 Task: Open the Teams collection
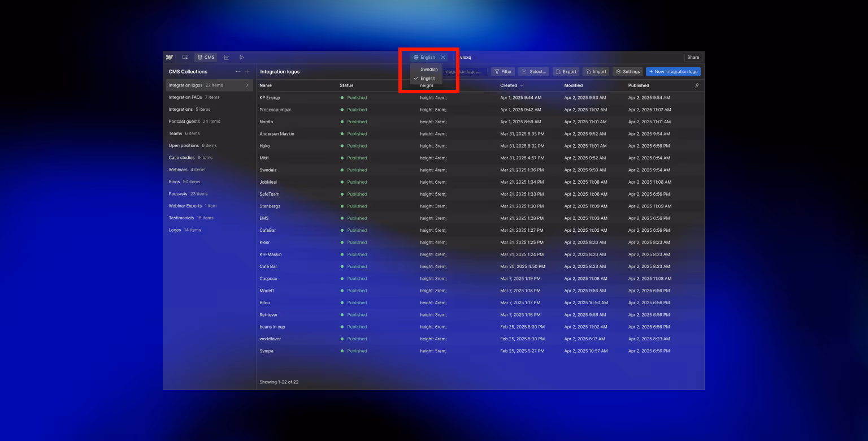click(209, 133)
